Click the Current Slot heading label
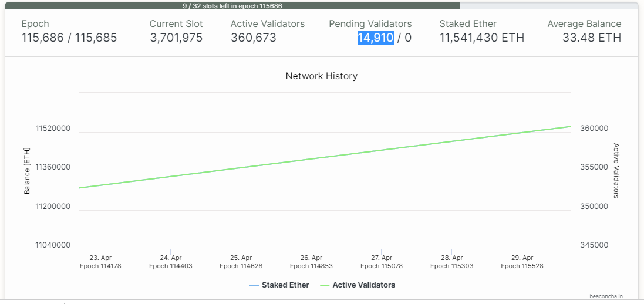Screen dimensions: 644x304 176,24
